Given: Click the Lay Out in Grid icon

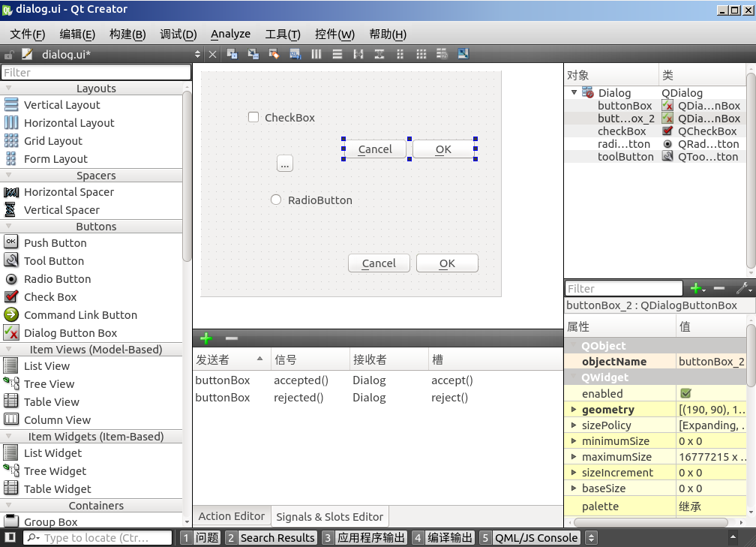Looking at the screenshot, I should click(x=420, y=53).
